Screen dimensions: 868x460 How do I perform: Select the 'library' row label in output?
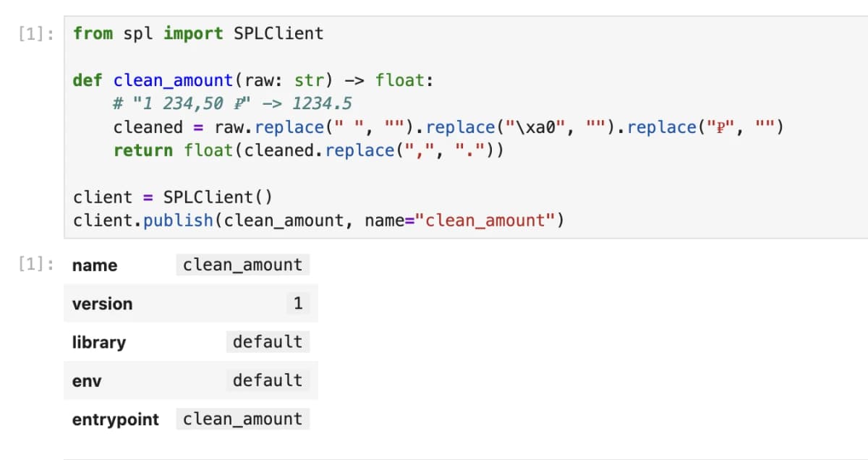[x=99, y=342]
